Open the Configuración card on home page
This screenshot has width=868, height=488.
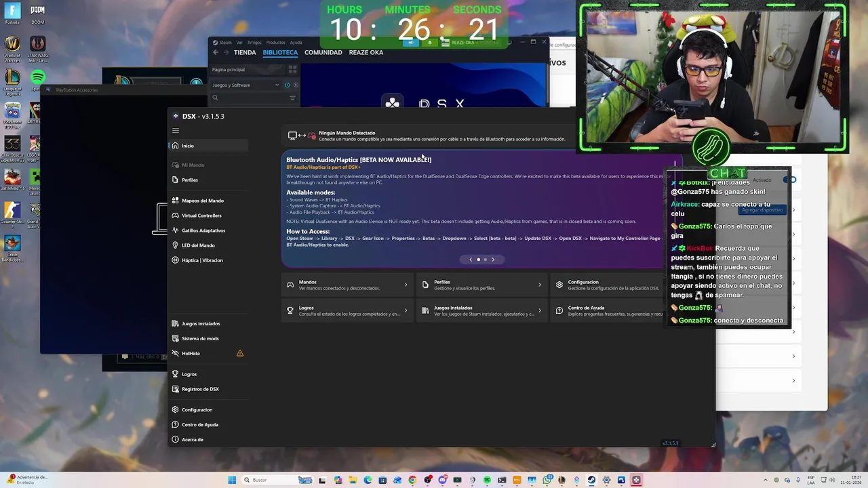point(609,285)
